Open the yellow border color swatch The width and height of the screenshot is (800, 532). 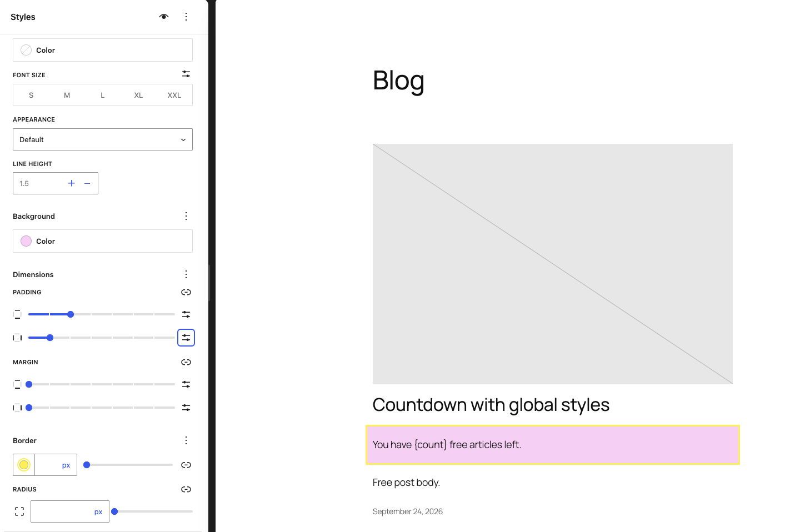click(24, 465)
